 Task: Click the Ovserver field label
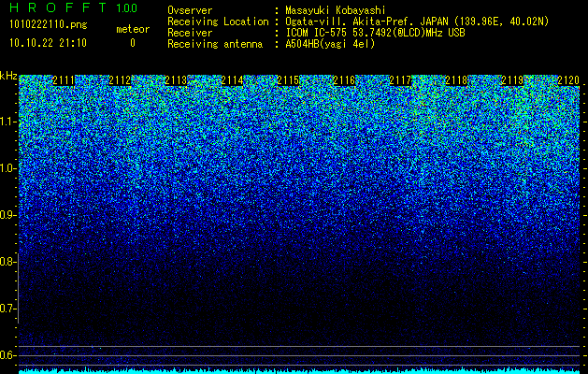click(190, 10)
